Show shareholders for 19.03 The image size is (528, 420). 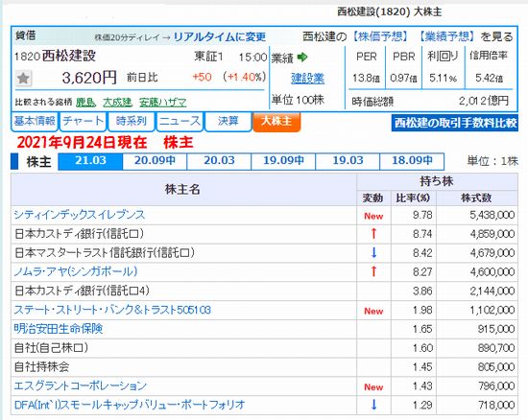(x=348, y=161)
